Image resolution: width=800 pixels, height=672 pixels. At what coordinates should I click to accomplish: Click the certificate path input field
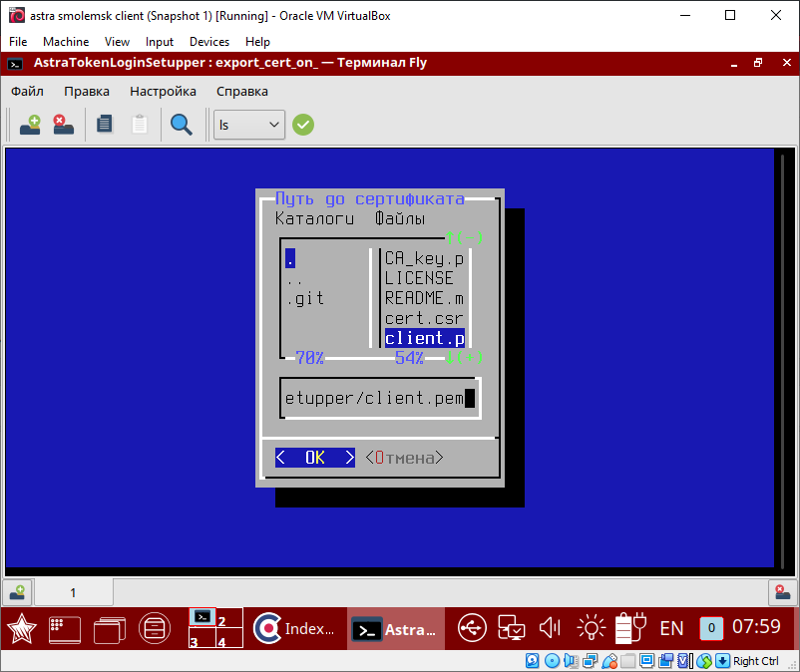(380, 398)
